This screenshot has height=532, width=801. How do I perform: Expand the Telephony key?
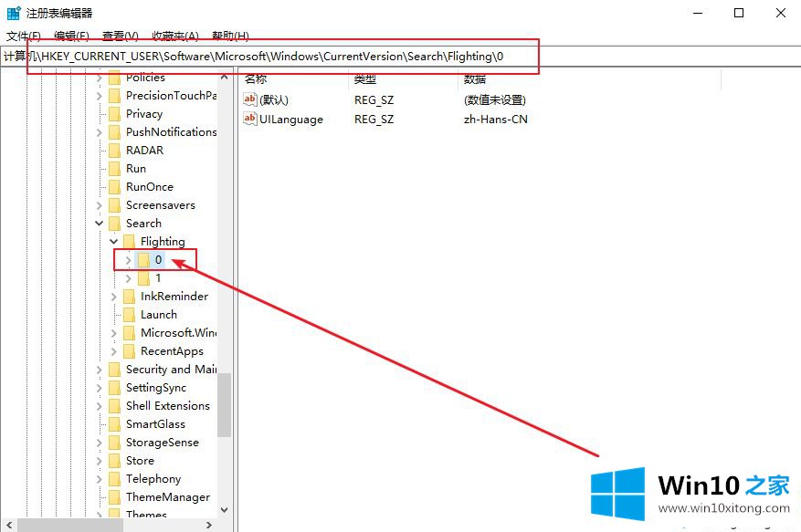[100, 479]
